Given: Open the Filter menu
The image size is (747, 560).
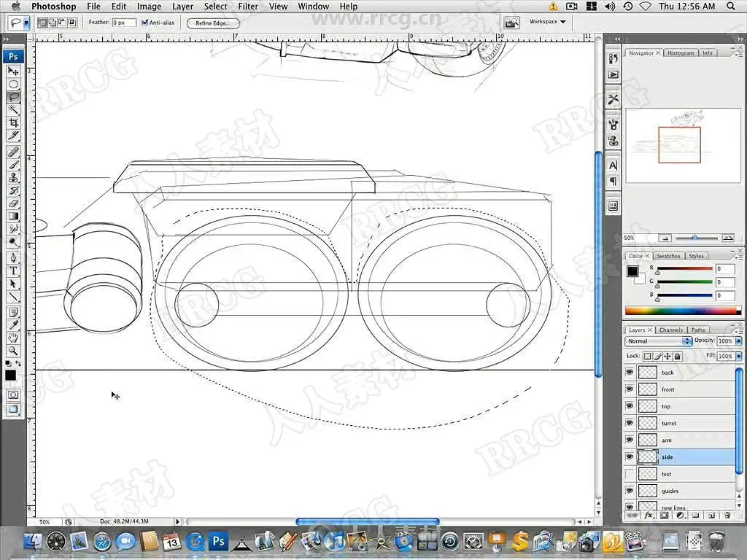Looking at the screenshot, I should coord(248,7).
